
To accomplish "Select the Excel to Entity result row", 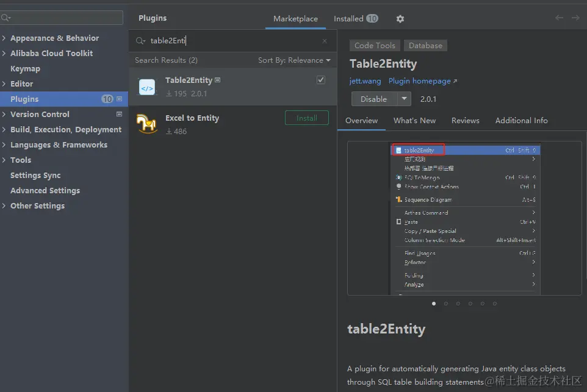I will click(x=233, y=124).
